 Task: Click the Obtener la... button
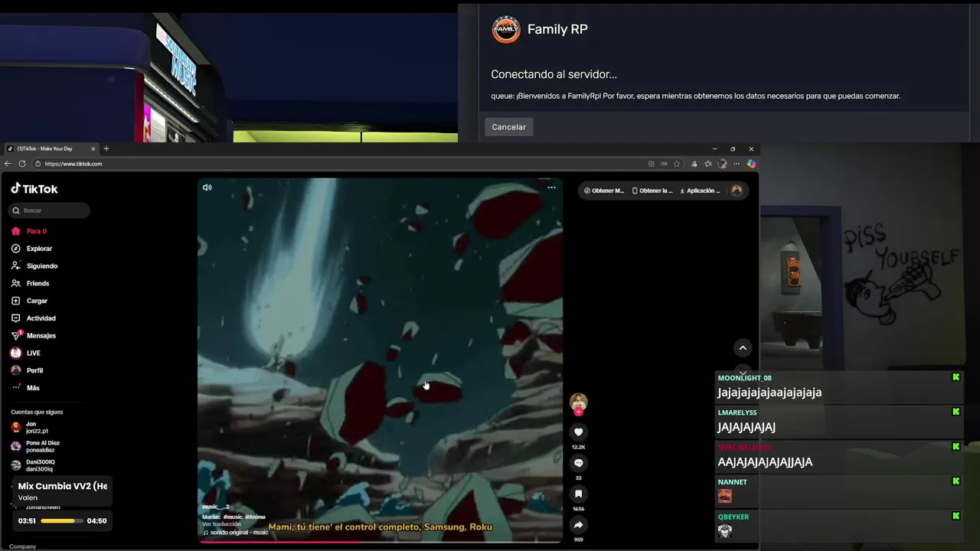(652, 191)
